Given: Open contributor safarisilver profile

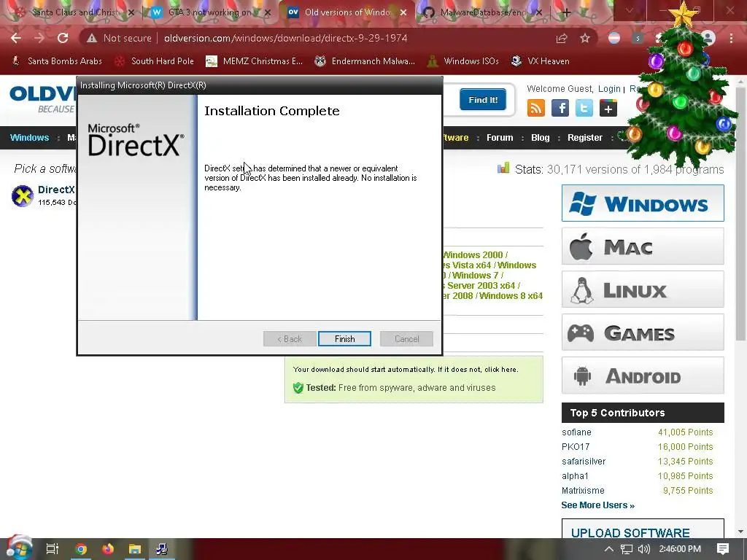Looking at the screenshot, I should click(x=584, y=462).
